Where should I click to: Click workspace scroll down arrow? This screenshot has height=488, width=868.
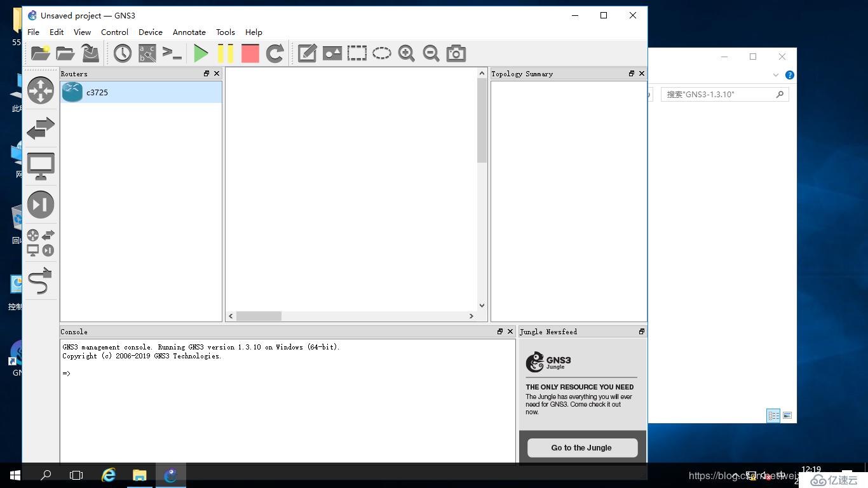(482, 306)
